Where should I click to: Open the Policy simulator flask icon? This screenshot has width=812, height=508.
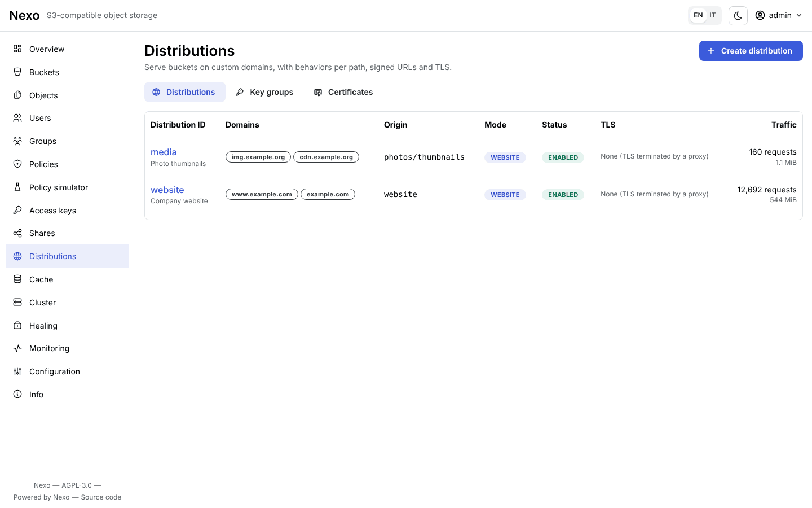pyautogui.click(x=17, y=187)
